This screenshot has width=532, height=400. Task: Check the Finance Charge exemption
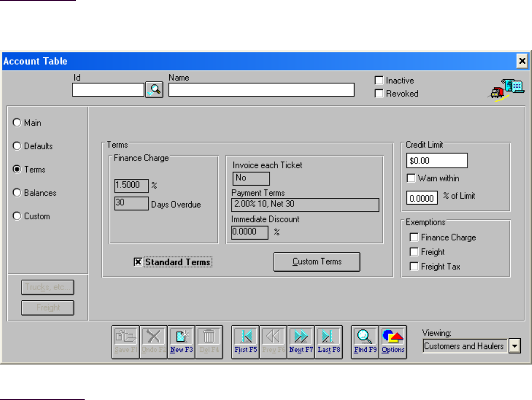click(x=414, y=237)
